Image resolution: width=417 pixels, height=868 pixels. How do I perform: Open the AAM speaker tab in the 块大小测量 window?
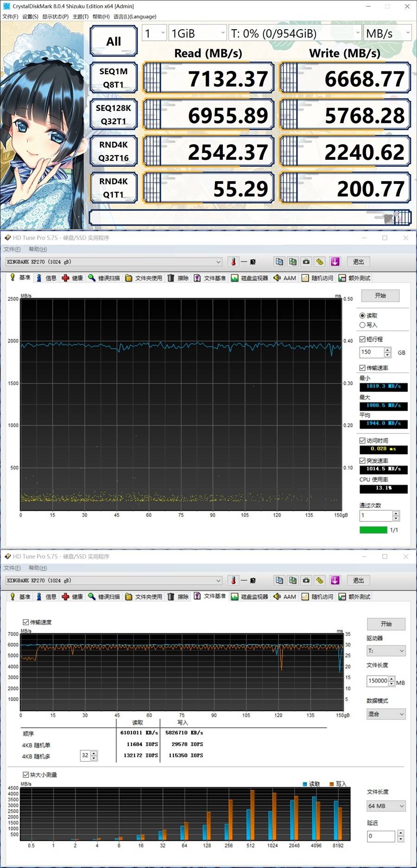(x=284, y=597)
